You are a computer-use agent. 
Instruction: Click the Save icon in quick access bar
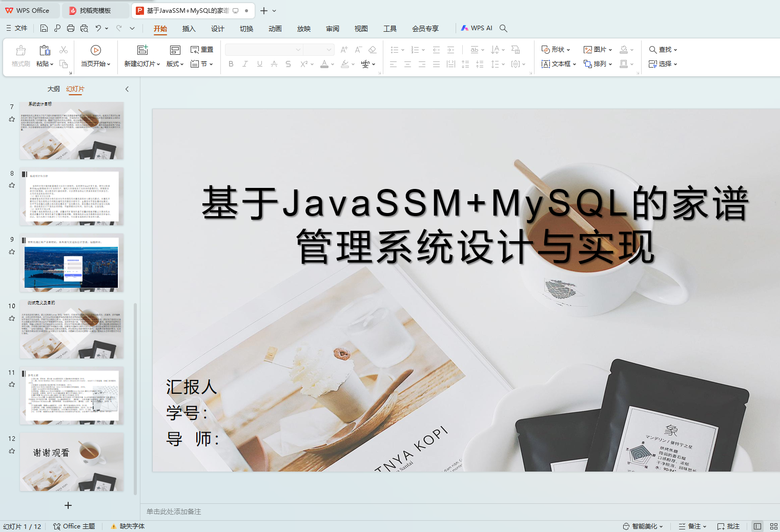[44, 28]
